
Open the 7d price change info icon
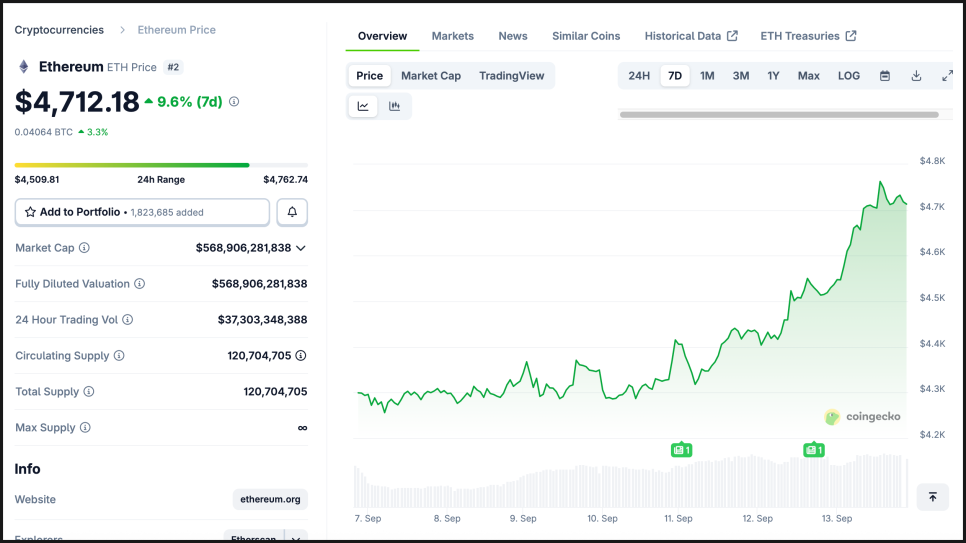pos(234,102)
